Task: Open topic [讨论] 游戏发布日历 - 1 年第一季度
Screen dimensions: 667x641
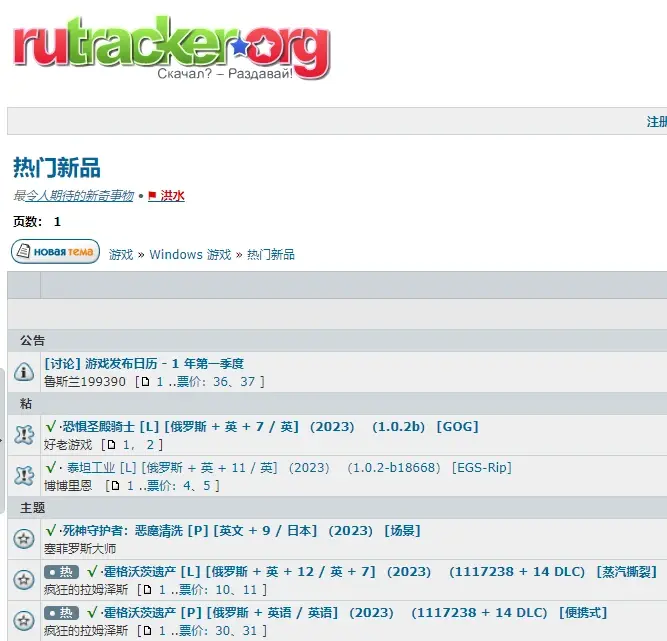Action: 144,364
